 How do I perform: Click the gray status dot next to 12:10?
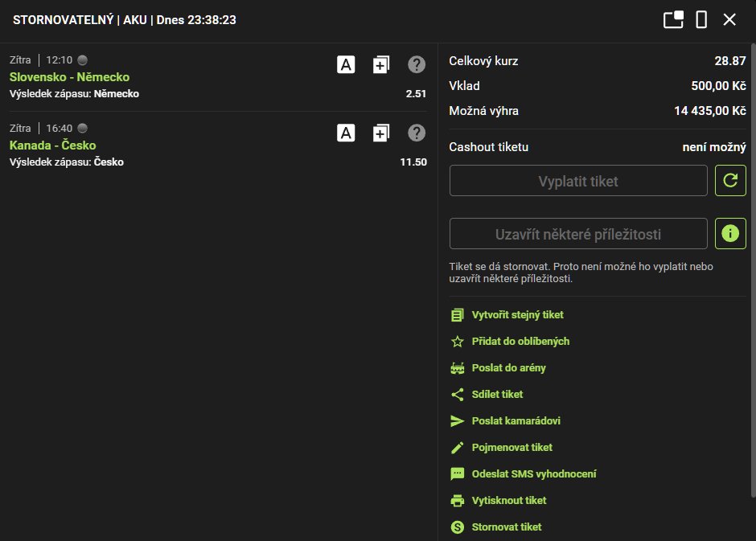[x=83, y=60]
